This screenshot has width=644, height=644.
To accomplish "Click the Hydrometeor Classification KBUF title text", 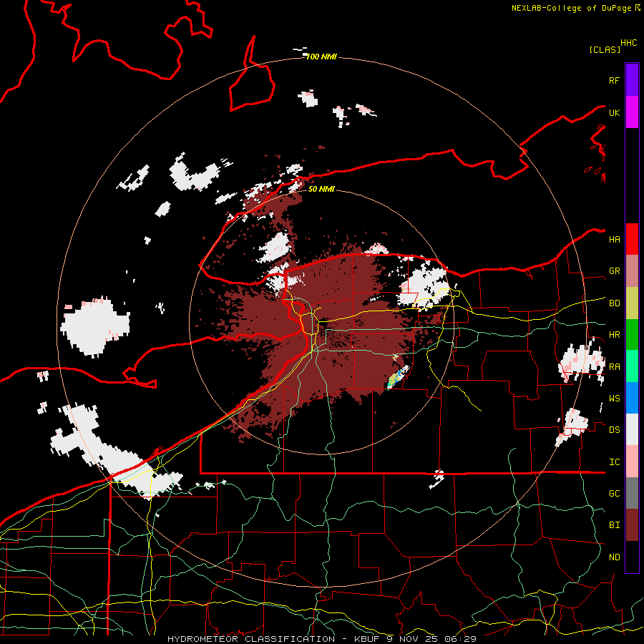I will pyautogui.click(x=322, y=639).
